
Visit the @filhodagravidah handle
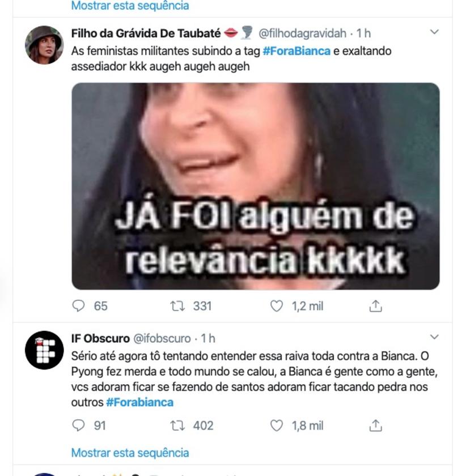[x=302, y=33]
